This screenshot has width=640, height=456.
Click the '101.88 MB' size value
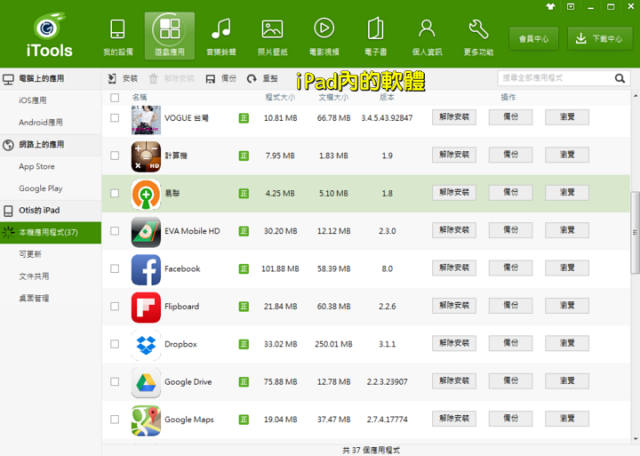pyautogui.click(x=280, y=269)
